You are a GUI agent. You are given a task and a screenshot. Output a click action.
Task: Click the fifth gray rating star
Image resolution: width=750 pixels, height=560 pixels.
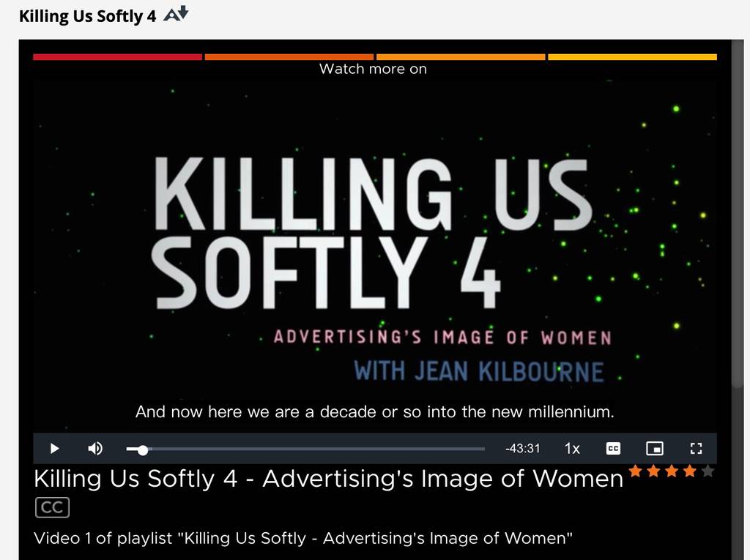pyautogui.click(x=708, y=471)
